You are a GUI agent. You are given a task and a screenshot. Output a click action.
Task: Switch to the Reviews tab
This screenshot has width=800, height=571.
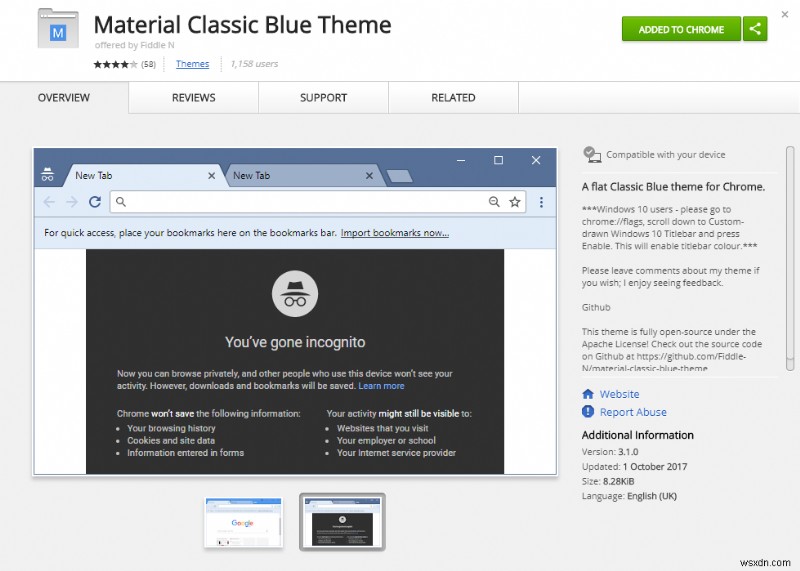193,97
